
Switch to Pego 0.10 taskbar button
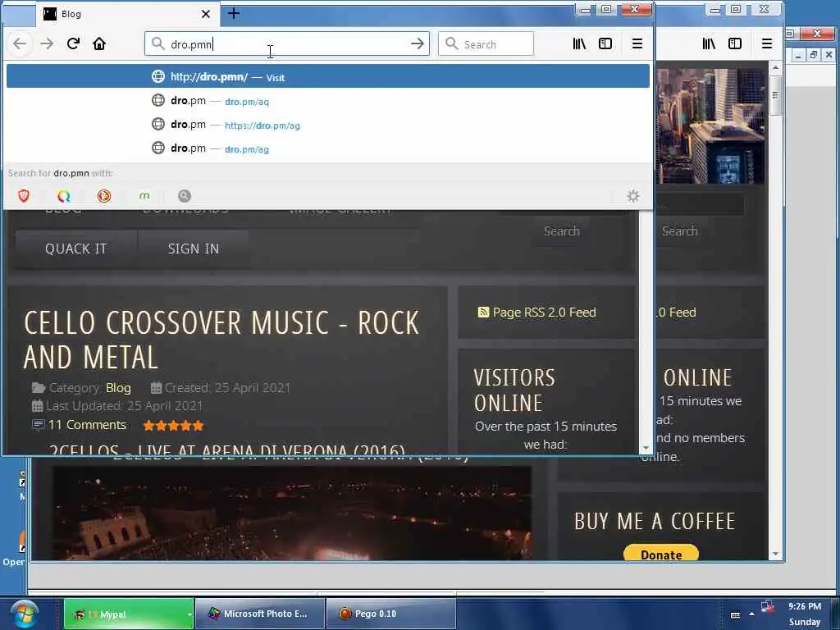pyautogui.click(x=390, y=614)
